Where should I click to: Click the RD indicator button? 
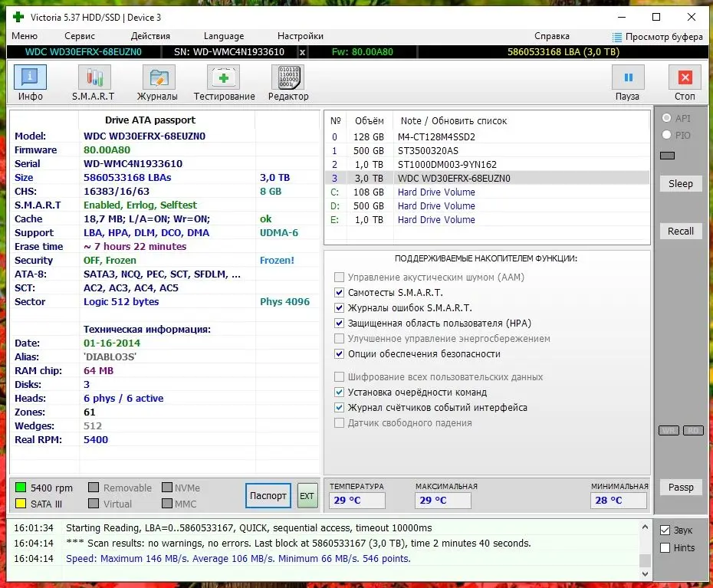pyautogui.click(x=693, y=430)
